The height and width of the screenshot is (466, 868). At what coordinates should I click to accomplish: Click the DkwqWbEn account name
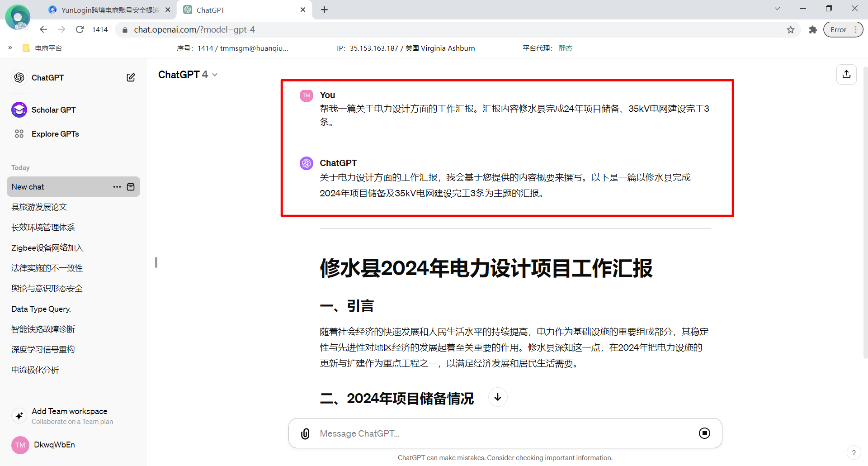pyautogui.click(x=54, y=445)
